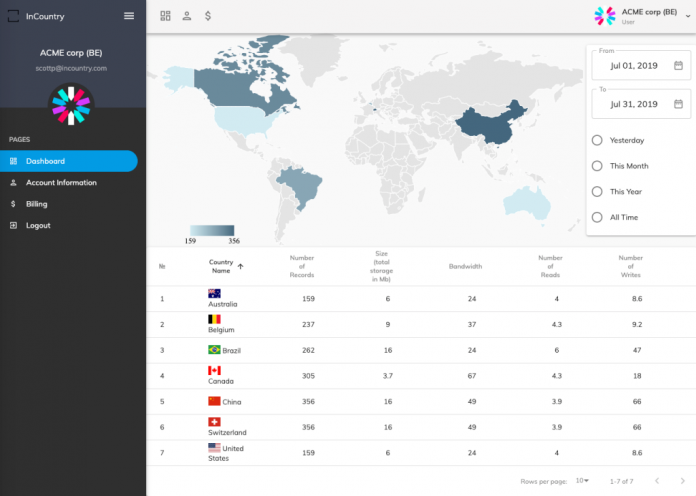Click the map color legend gradient bar
This screenshot has height=496, width=696.
[x=212, y=230]
